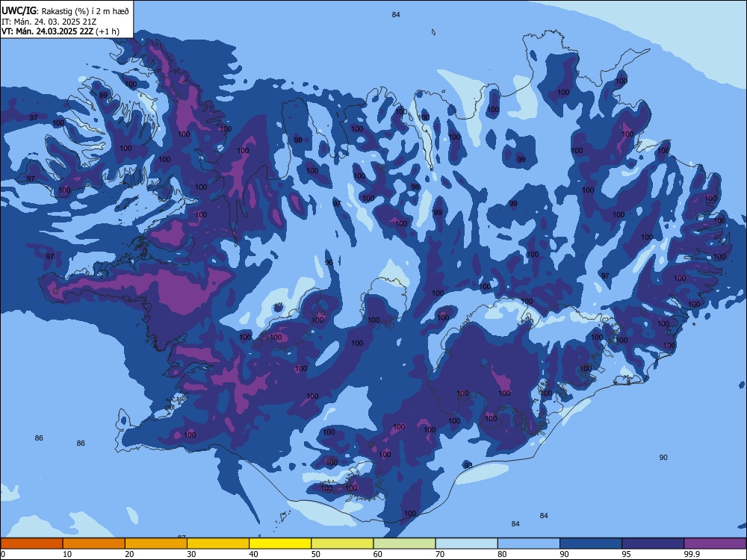Viewport: 747px width, 560px height.
Task: Pick the indigo 95–99.9 legend swatch
Action: pyautogui.click(x=653, y=544)
